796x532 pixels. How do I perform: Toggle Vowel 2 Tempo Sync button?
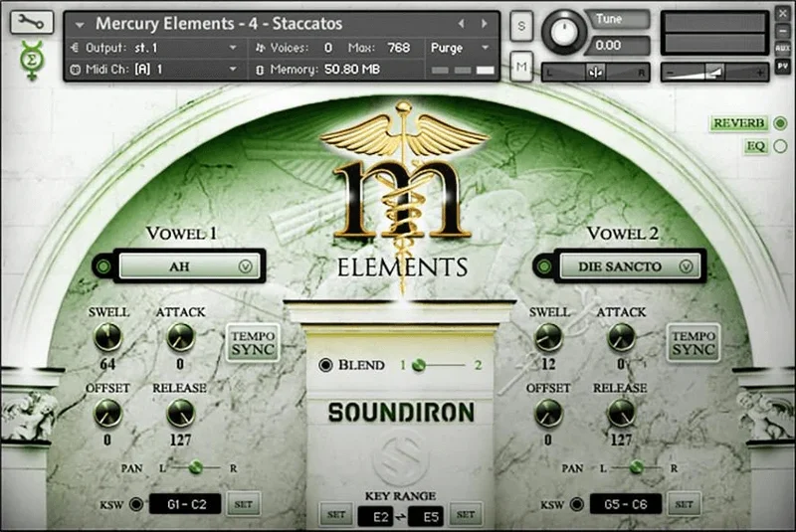point(694,343)
